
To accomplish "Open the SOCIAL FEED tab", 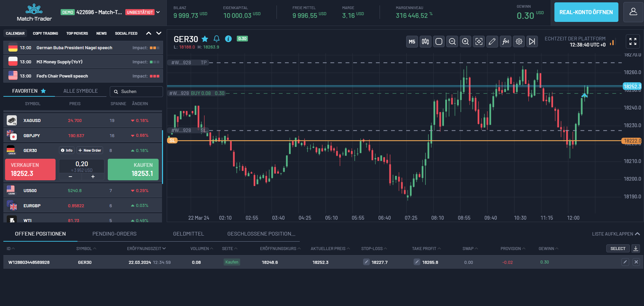I will point(126,33).
